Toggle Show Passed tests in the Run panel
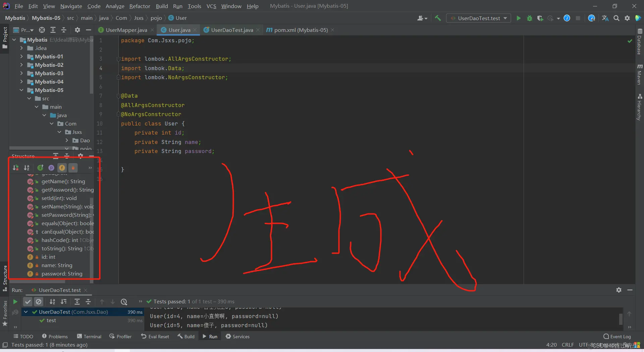644x352 pixels. click(x=28, y=302)
